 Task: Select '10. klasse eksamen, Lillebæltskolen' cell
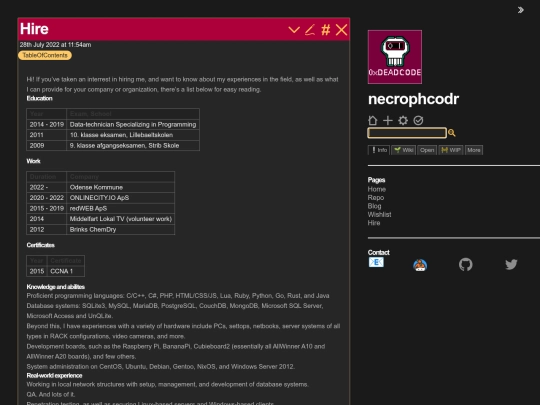click(133, 135)
